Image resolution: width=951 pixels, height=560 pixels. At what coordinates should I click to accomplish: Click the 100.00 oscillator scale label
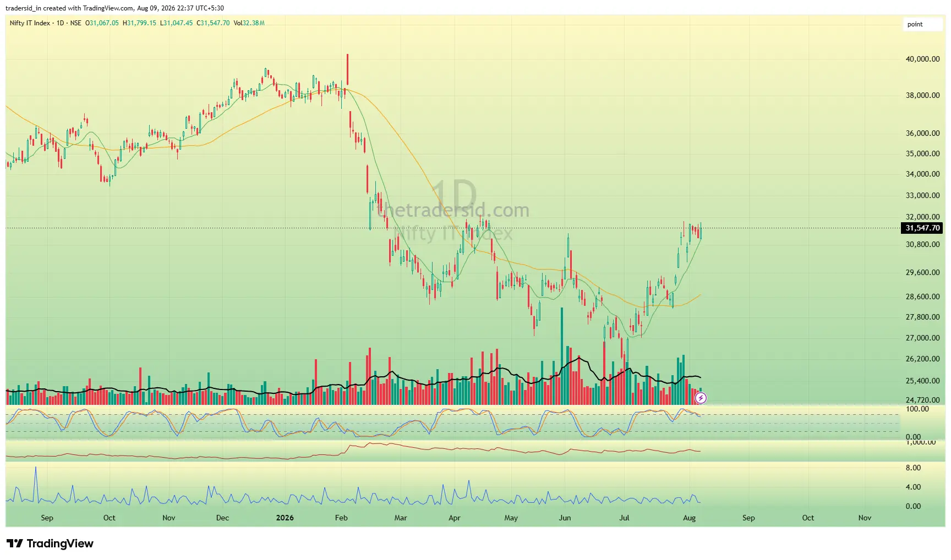click(917, 409)
